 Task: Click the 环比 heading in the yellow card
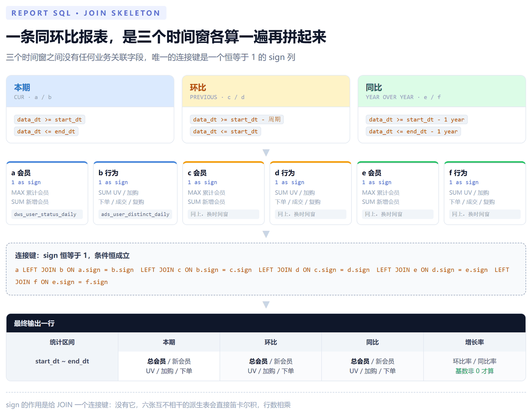[x=198, y=87]
